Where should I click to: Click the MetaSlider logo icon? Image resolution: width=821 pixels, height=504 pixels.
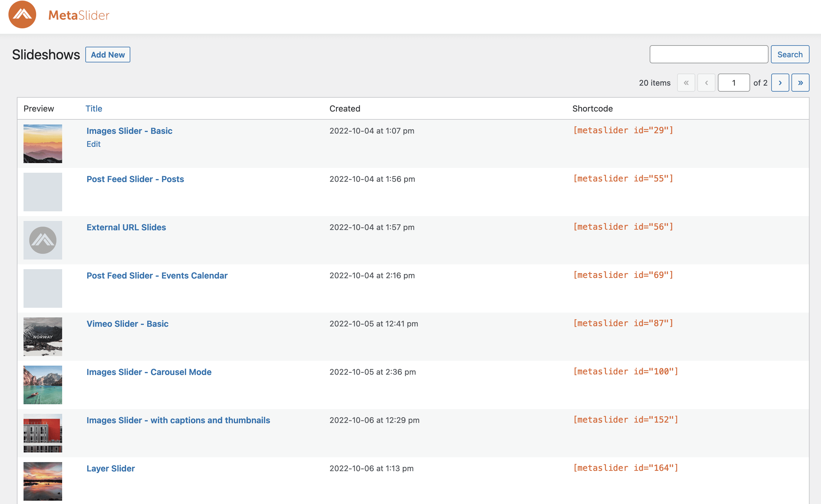22,15
